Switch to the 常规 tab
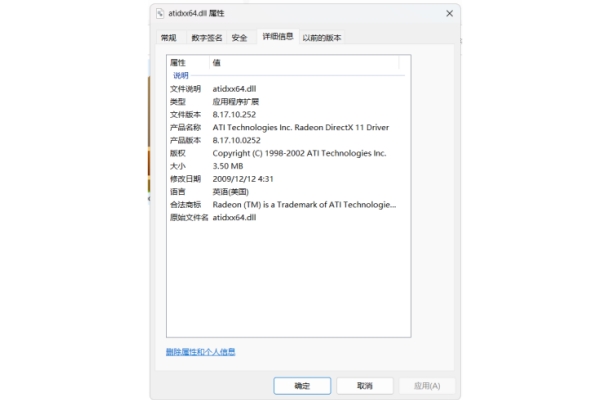Screen dimensions: 600x400 point(168,38)
